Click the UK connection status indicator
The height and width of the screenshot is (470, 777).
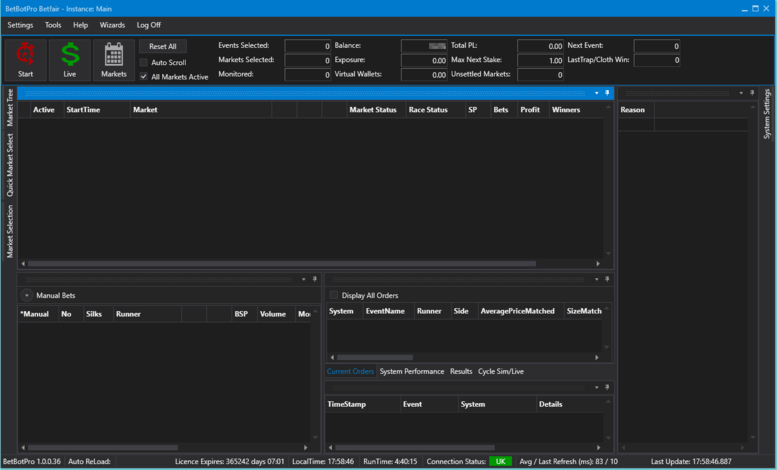pyautogui.click(x=500, y=462)
